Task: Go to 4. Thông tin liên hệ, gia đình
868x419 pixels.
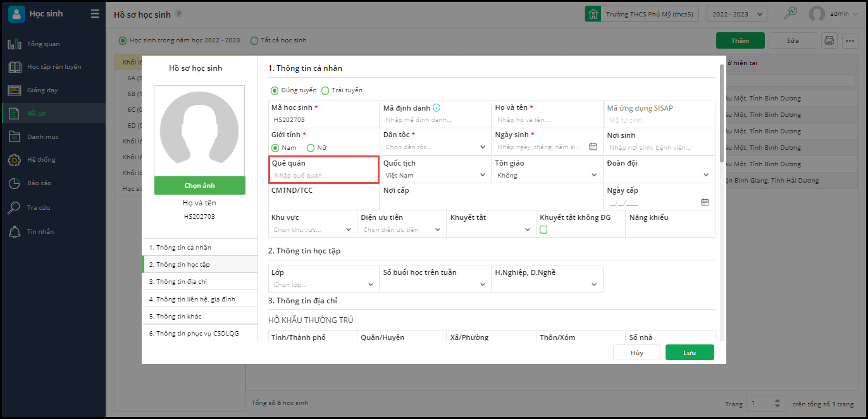Action: coord(200,299)
